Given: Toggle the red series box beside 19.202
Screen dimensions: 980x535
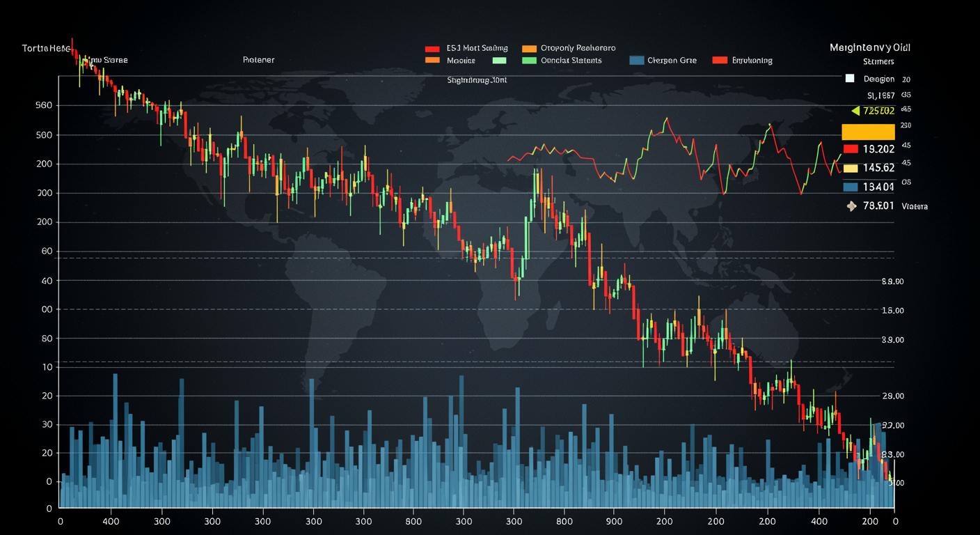Looking at the screenshot, I should click(850, 148).
